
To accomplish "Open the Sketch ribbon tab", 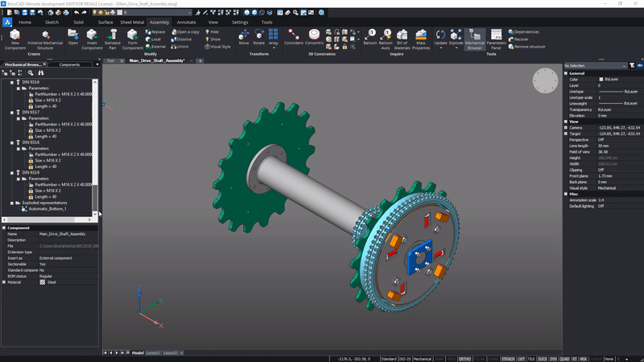I will click(52, 23).
